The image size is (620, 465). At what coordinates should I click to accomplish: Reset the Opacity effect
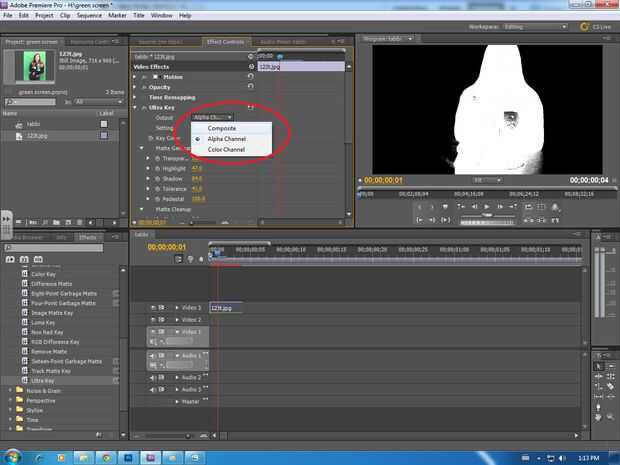coord(251,86)
